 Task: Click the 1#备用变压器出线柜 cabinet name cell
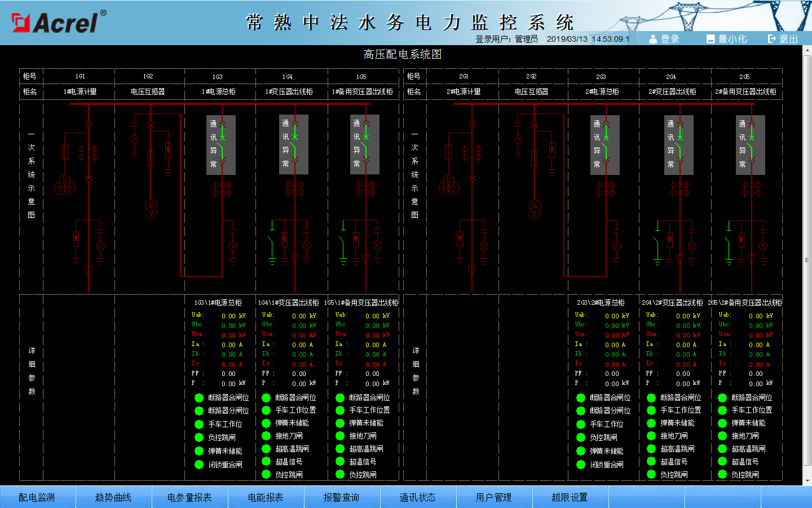coord(362,91)
